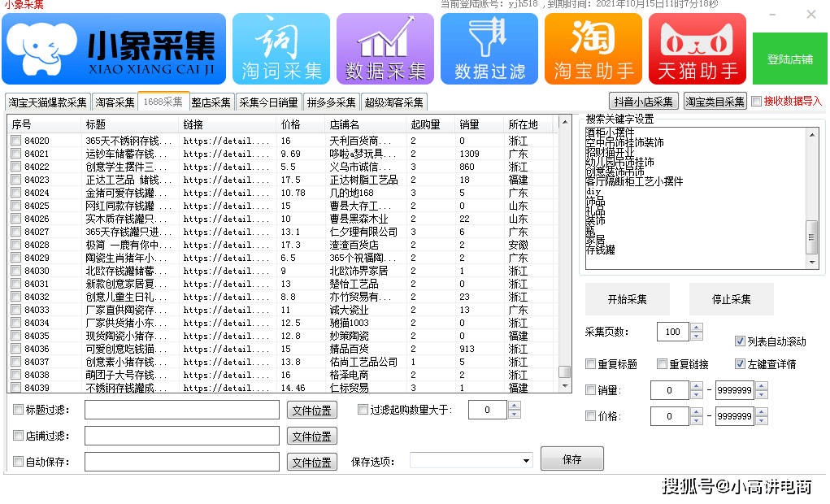Click the 所在地 column header
Screen dimensions: 830x504
click(528, 124)
